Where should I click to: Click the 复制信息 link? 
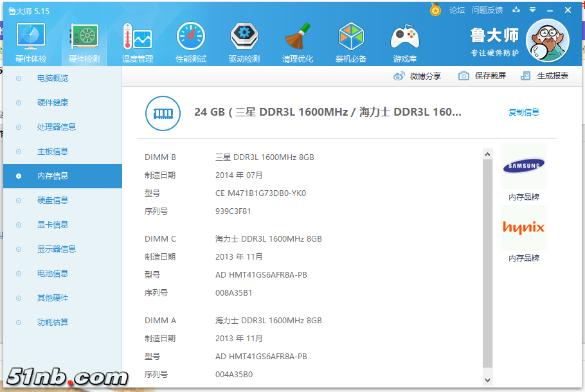click(x=524, y=112)
